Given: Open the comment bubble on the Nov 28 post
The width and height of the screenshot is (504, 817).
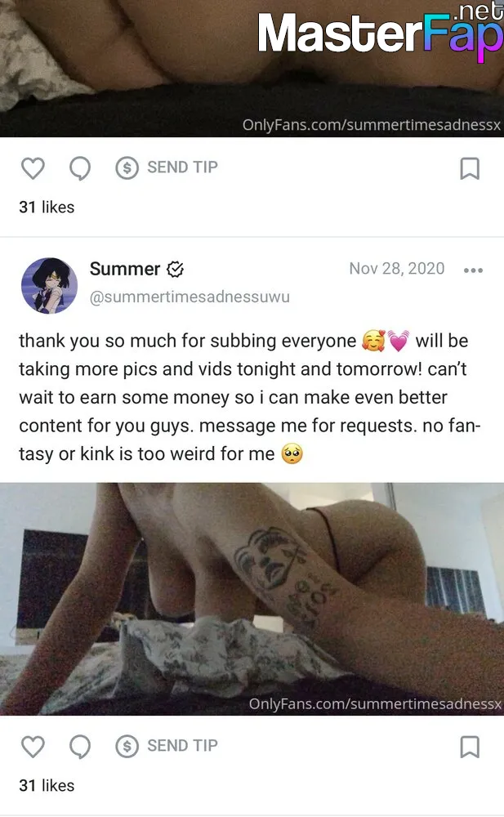Looking at the screenshot, I should (80, 747).
